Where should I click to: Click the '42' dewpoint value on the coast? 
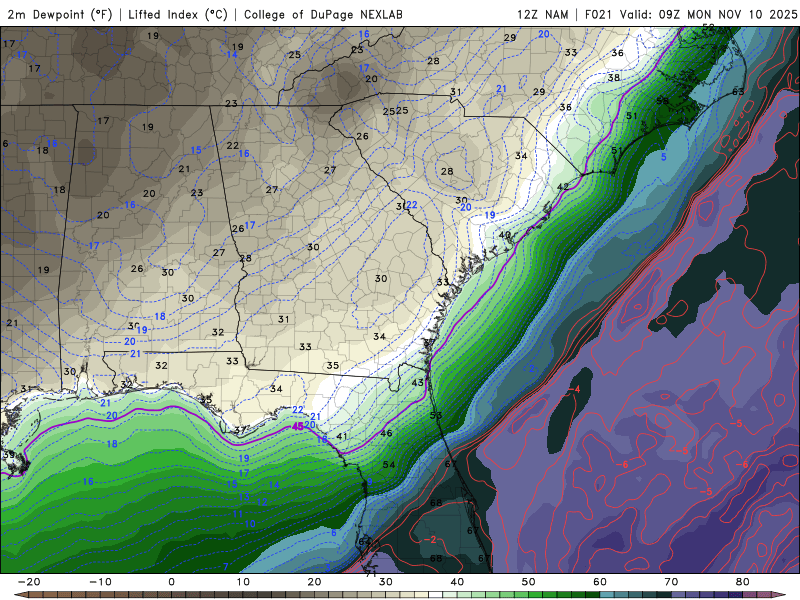(x=563, y=187)
